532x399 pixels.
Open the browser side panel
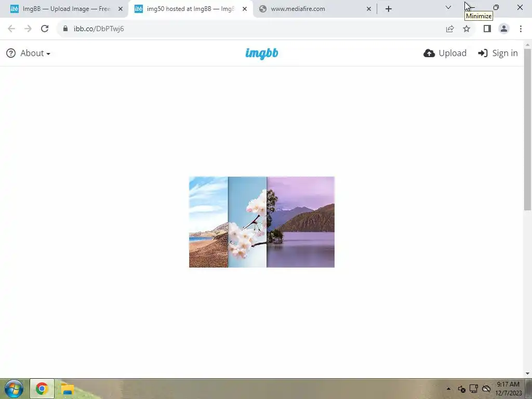pyautogui.click(x=487, y=29)
